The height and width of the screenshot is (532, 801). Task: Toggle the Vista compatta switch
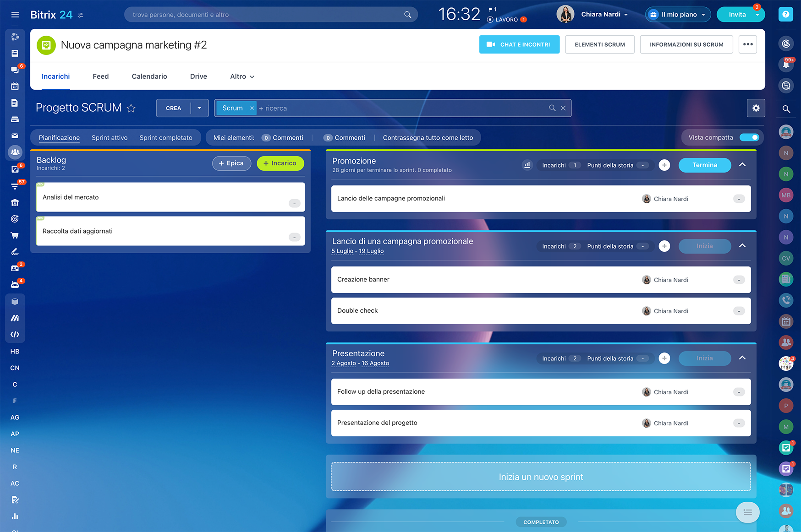749,137
